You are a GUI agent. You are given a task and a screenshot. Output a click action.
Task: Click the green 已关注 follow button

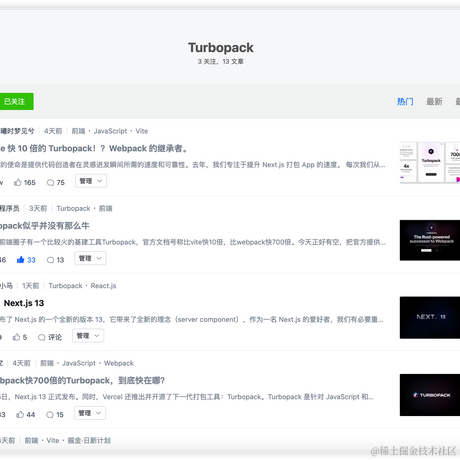[x=16, y=101]
